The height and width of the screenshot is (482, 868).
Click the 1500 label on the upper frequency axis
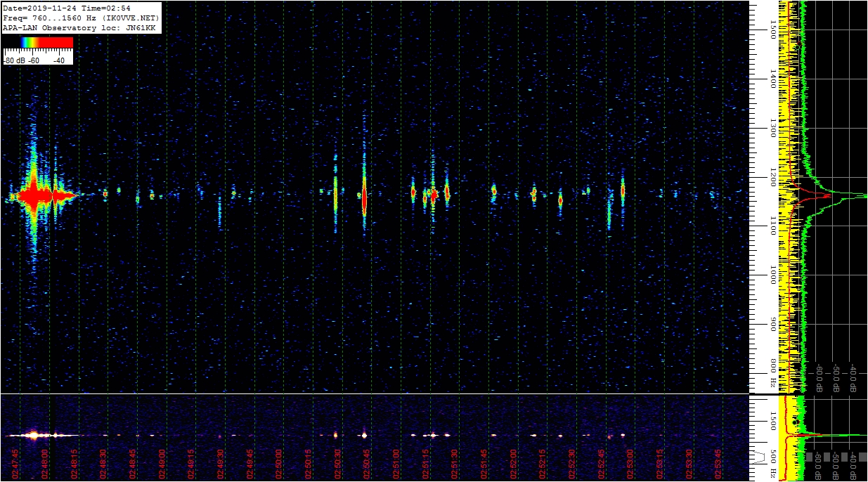(774, 29)
